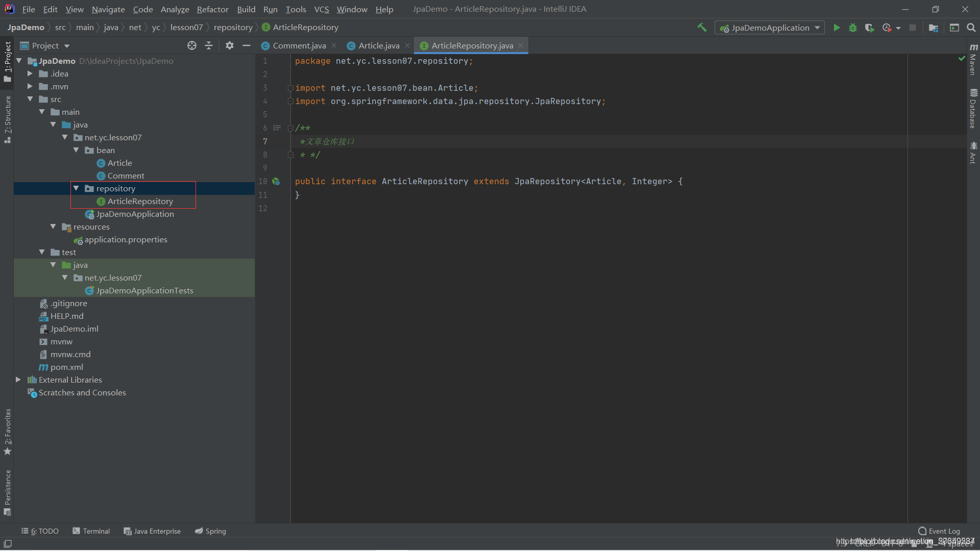Open the Event Log
Viewport: 980px width, 551px height.
coord(939,531)
